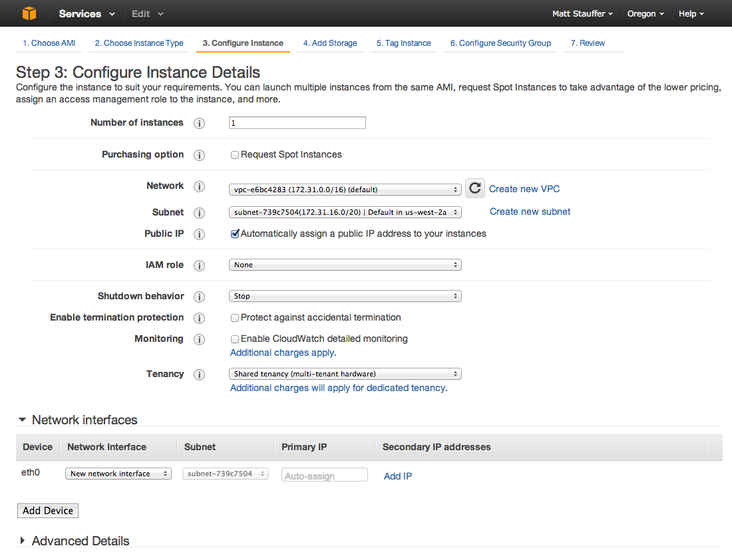This screenshot has width=732, height=560.
Task: Open the Network VPC dropdown
Action: [345, 190]
